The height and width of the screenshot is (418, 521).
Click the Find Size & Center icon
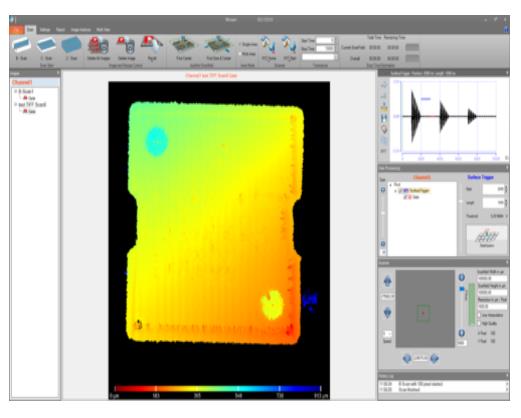tap(218, 45)
